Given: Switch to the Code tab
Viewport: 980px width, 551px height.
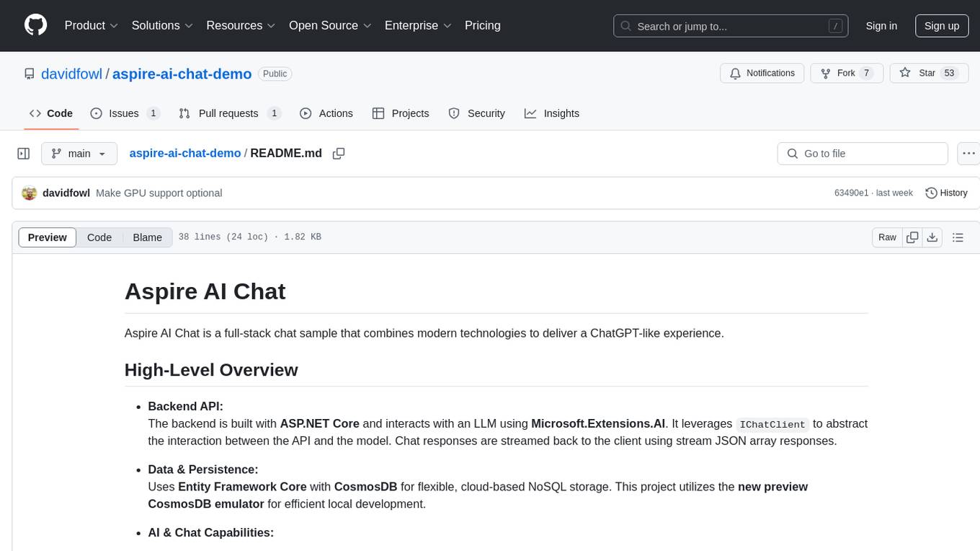Looking at the screenshot, I should pyautogui.click(x=51, y=113).
